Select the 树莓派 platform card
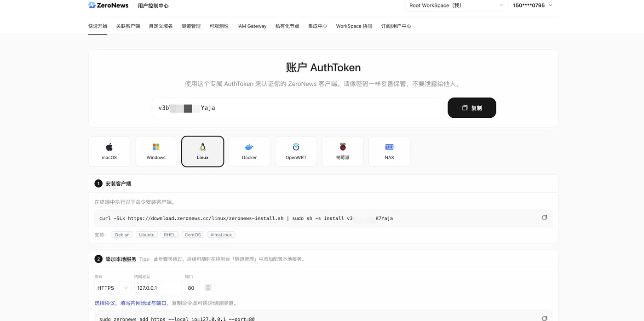This screenshot has width=644, height=321. pos(343,151)
